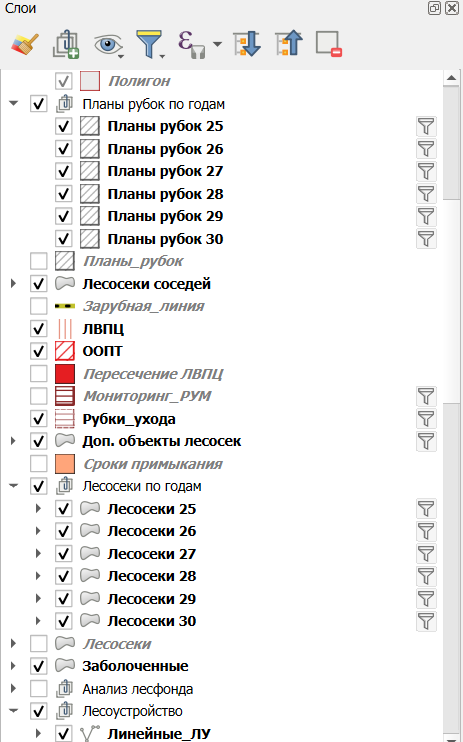Click filter icon of Планы рубок 30
Screen dimensions: 463x742
click(x=426, y=239)
